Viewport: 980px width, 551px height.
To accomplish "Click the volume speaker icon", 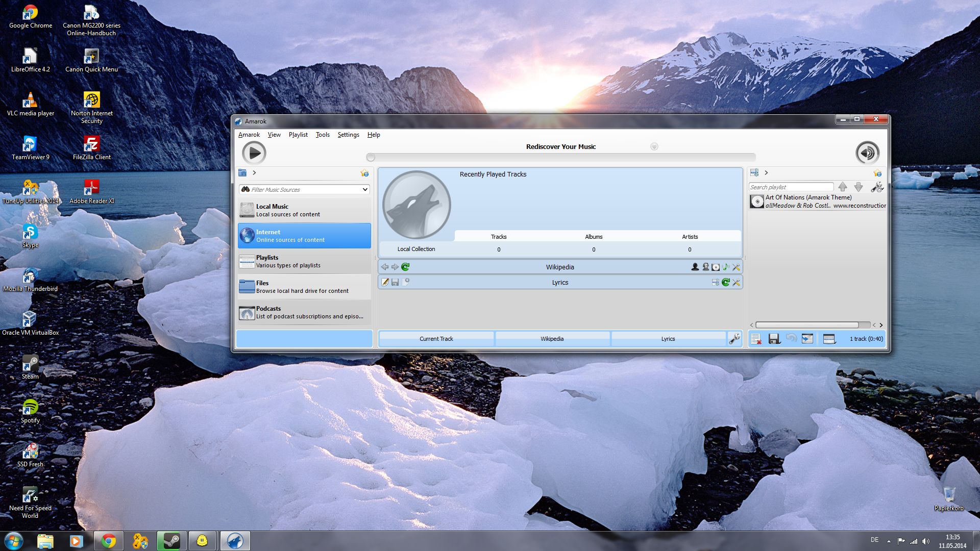I will tap(867, 153).
